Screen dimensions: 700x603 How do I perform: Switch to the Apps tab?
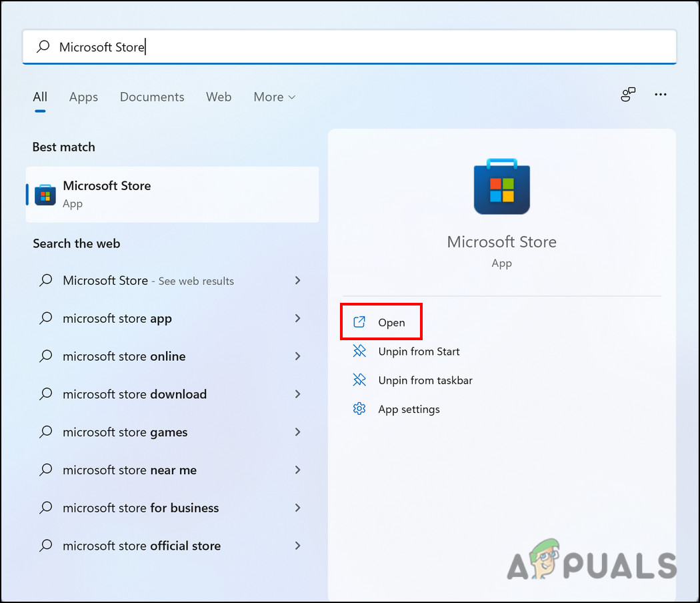(83, 97)
